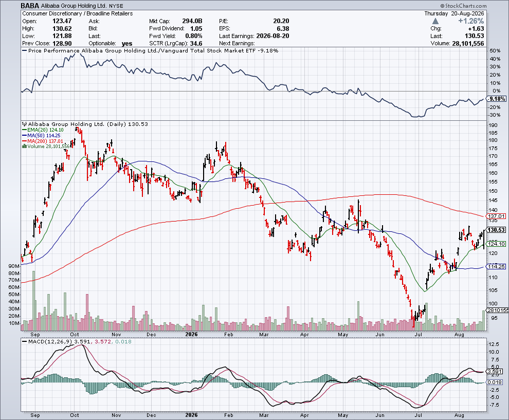The image size is (509, 420).
Task: Click the 3.591 tag on the MACD axis
Action: pyautogui.click(x=495, y=371)
